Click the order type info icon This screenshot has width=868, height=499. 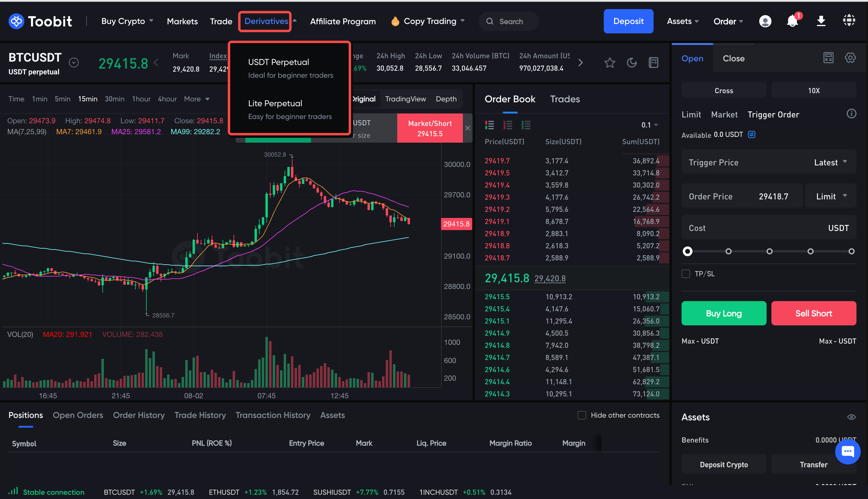click(851, 114)
